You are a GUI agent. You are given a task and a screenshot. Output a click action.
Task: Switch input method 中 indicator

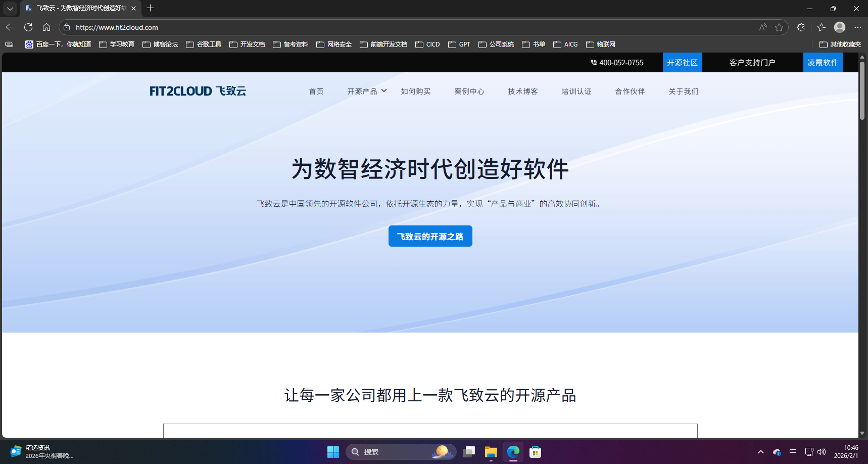coord(793,452)
